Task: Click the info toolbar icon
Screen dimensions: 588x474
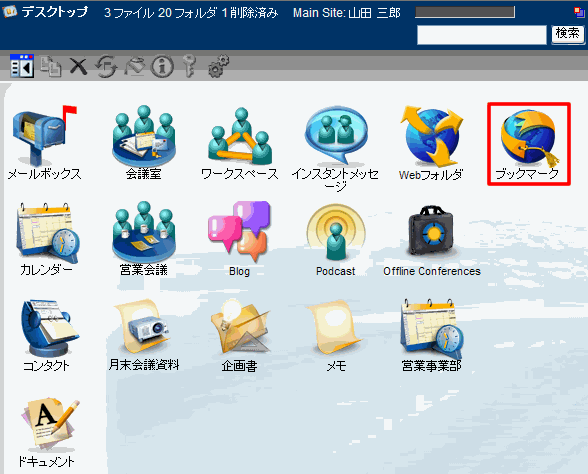Action: (162, 66)
